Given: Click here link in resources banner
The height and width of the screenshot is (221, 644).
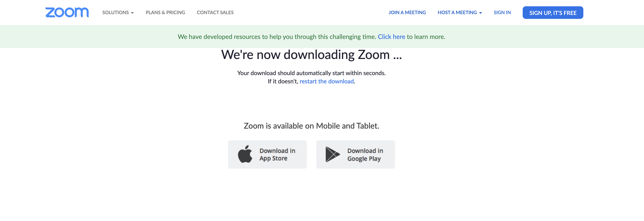Looking at the screenshot, I should [x=392, y=37].
